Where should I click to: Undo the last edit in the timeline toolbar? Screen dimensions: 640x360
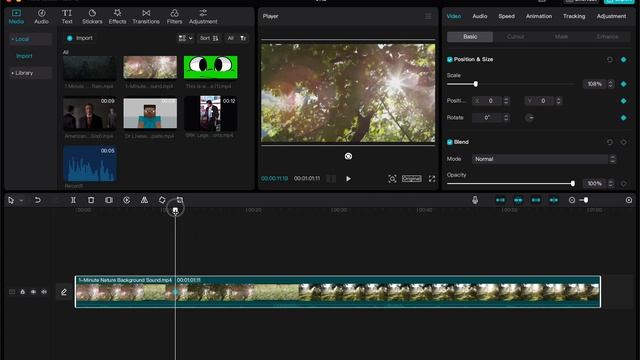point(38,200)
